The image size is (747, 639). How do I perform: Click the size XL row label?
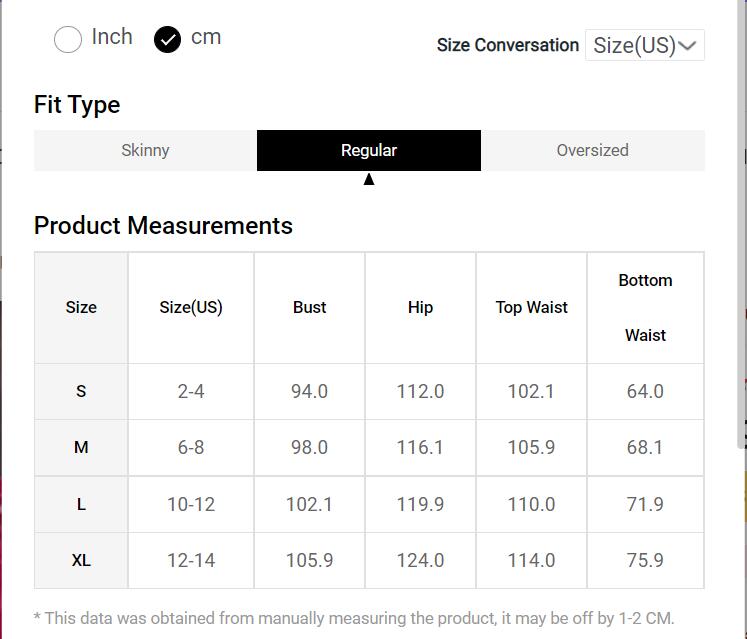click(x=81, y=560)
